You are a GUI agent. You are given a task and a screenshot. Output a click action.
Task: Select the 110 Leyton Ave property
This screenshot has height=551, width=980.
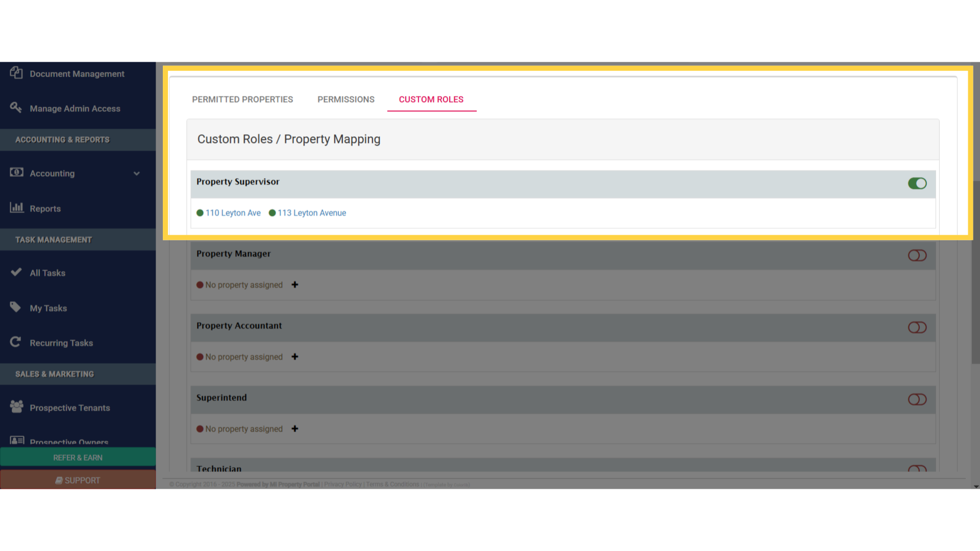(x=232, y=213)
